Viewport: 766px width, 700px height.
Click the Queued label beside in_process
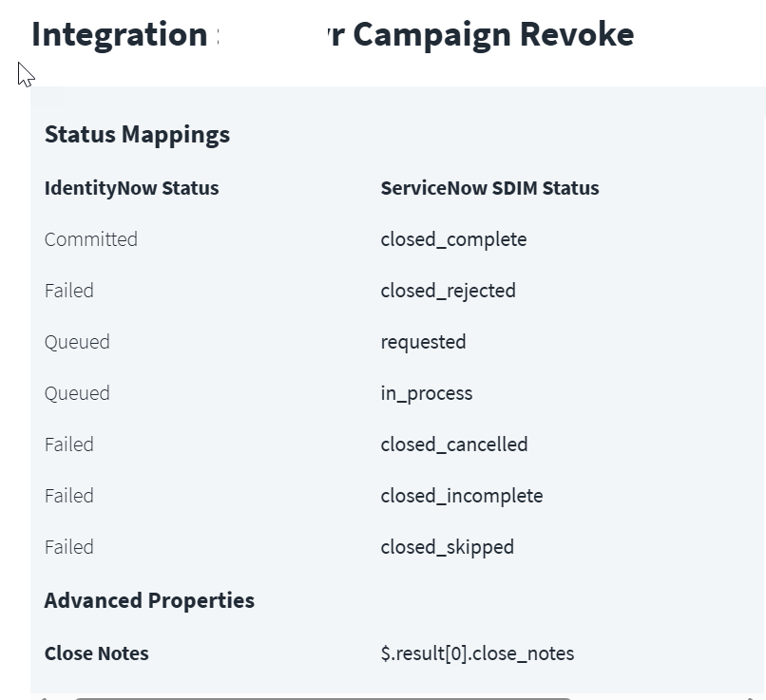click(x=77, y=393)
